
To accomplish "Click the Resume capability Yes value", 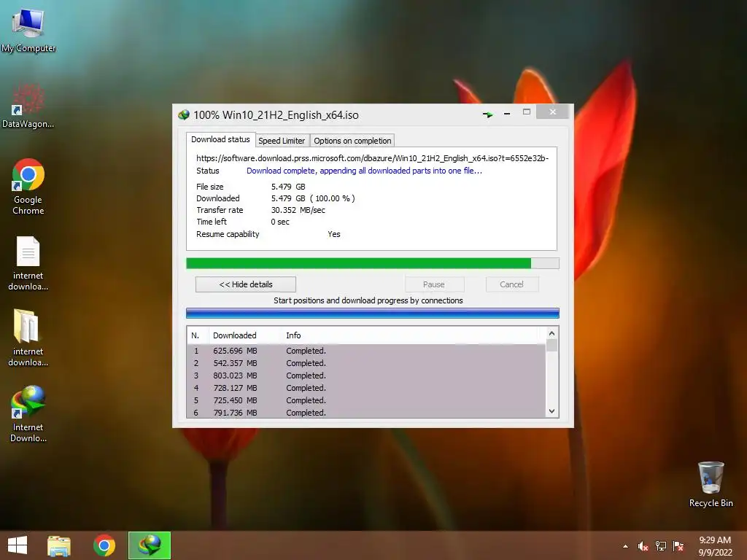I will coord(334,234).
